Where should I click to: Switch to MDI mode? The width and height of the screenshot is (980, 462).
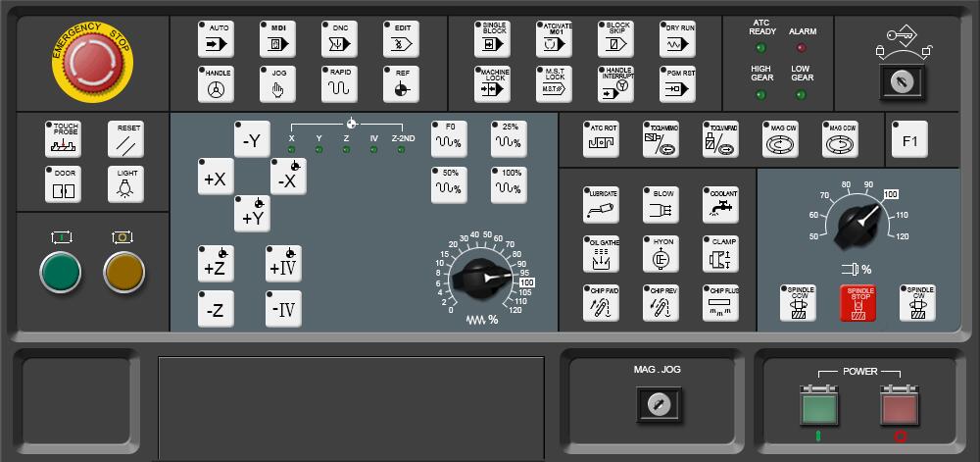point(277,39)
